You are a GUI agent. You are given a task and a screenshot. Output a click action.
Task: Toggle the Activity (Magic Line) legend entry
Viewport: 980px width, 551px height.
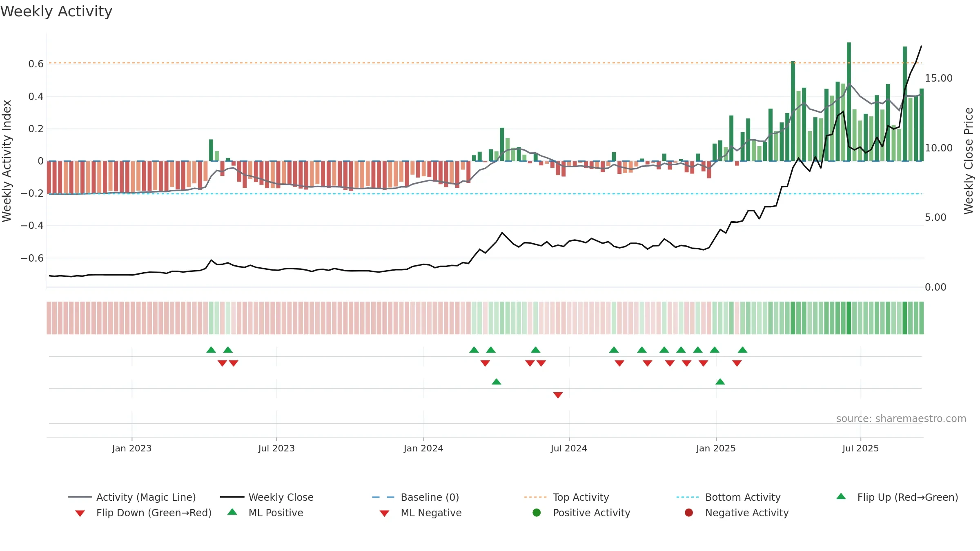[x=131, y=497]
